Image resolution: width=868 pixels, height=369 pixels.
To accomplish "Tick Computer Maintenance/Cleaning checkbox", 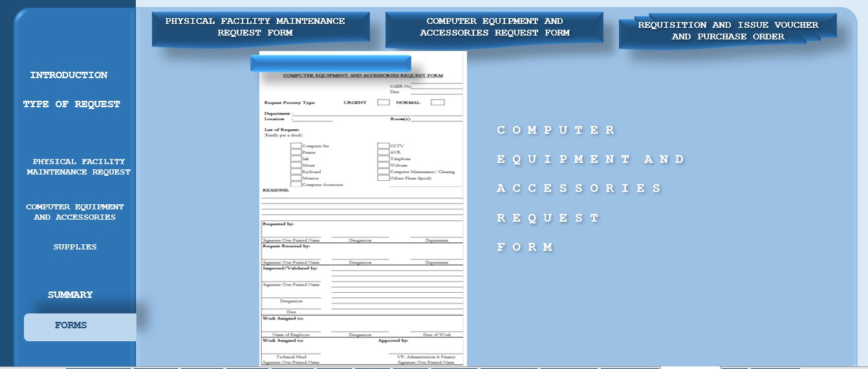I will tap(384, 172).
